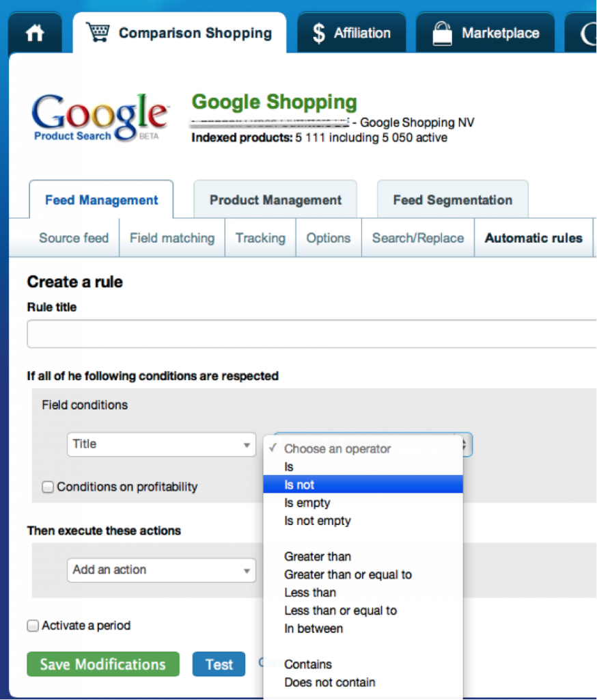Click the 'Indexed products' count text
The width and height of the screenshot is (597, 700).
(x=320, y=137)
